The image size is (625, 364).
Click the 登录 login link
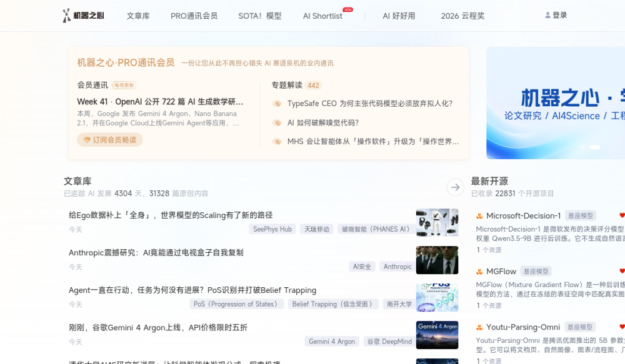click(559, 15)
